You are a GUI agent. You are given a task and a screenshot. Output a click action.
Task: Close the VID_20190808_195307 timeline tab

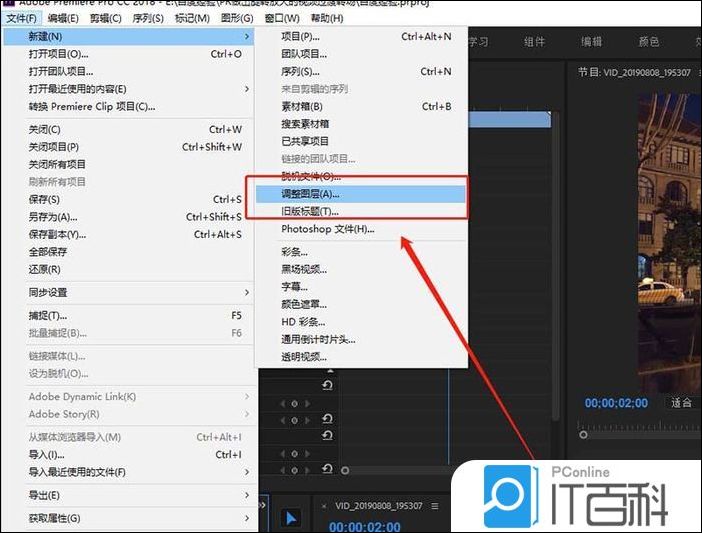click(324, 506)
